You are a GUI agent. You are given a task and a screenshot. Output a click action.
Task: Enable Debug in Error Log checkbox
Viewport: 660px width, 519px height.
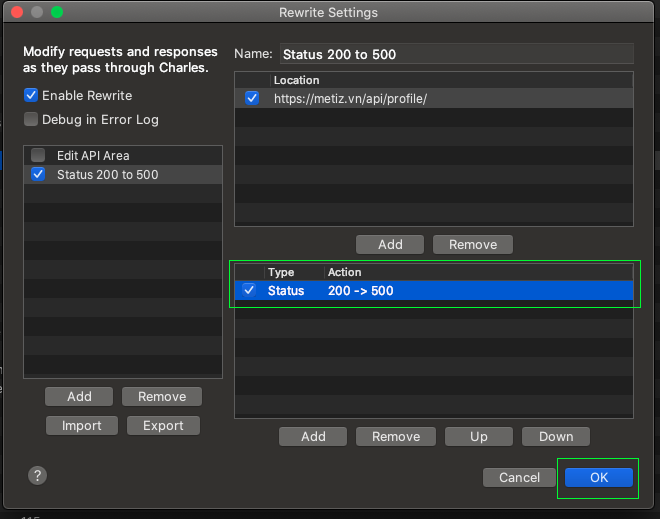pos(31,119)
